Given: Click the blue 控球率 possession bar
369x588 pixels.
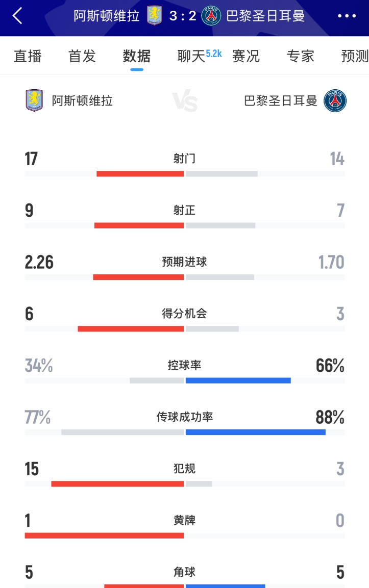Looking at the screenshot, I should 238,380.
